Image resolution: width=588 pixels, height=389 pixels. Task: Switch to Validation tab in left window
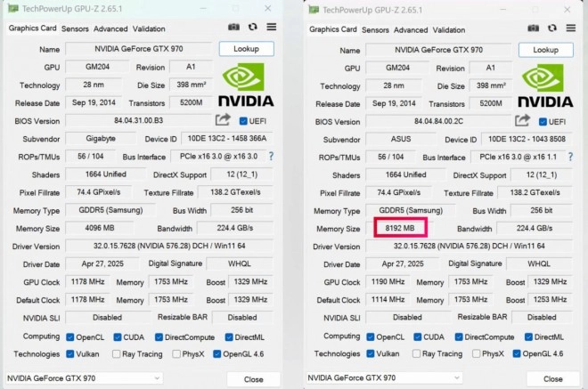tap(149, 28)
